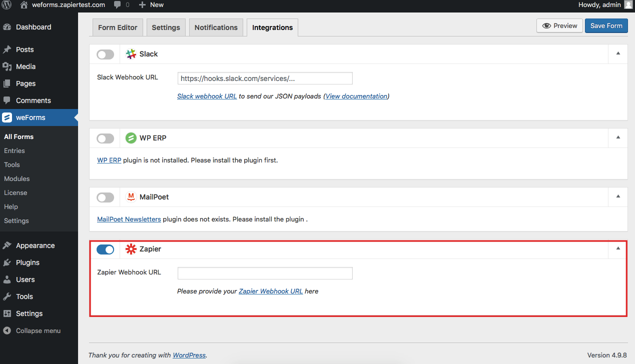Click the weForms logo icon

[x=7, y=117]
